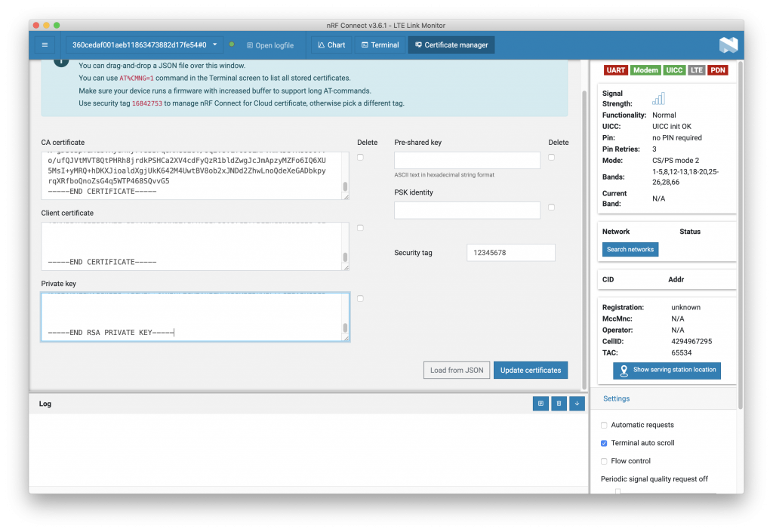
Task: Click the green UICC status badge
Action: (x=674, y=70)
